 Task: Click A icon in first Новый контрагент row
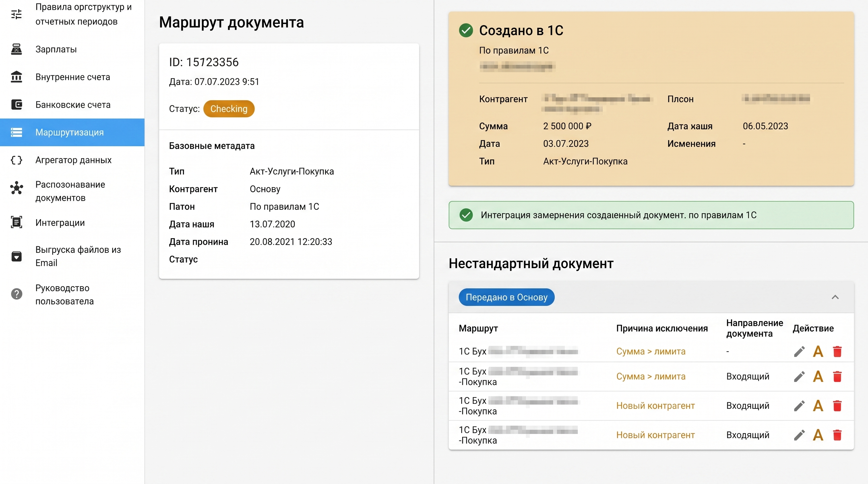click(x=818, y=406)
